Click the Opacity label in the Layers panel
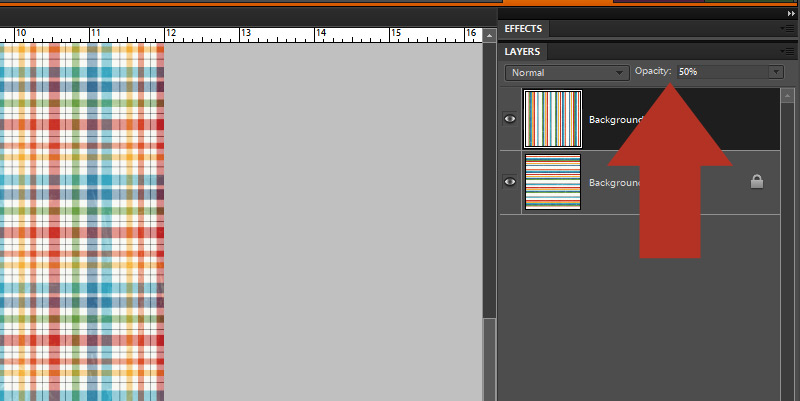Screen dimensions: 800x401 click(x=652, y=72)
